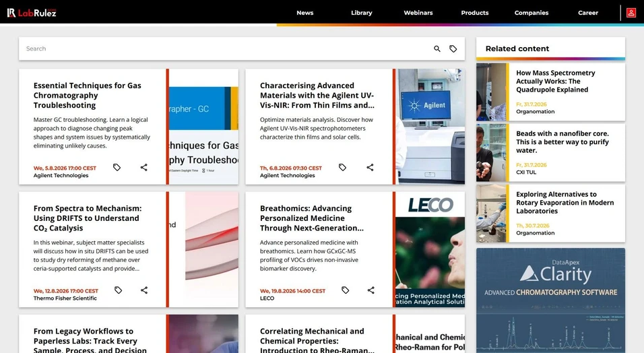Open From Spectra to Mechanism DRIFTS title

(x=88, y=218)
